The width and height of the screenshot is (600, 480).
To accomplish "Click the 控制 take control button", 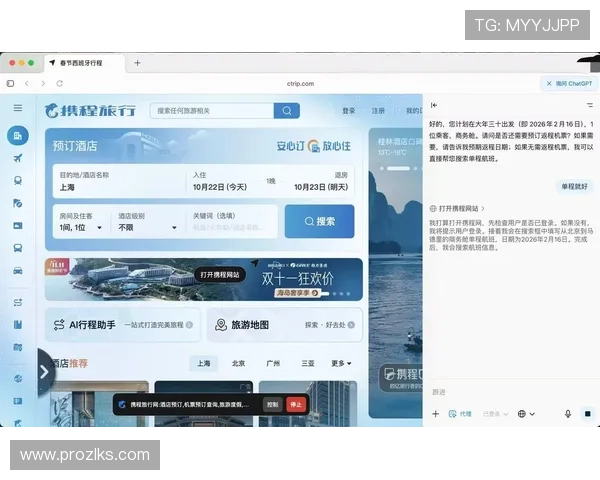I will tap(272, 404).
